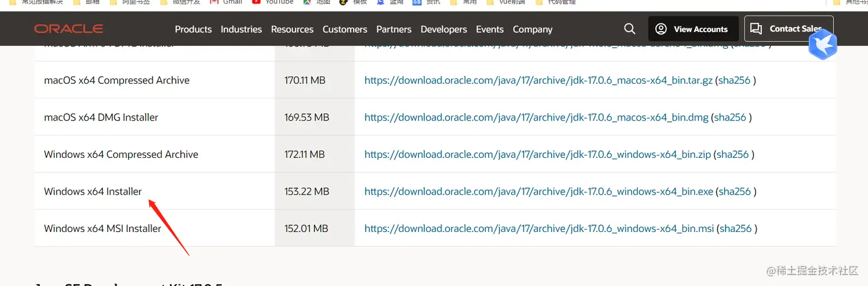Open the Events menu
Viewport: 868px width, 286px height.
(x=490, y=29)
